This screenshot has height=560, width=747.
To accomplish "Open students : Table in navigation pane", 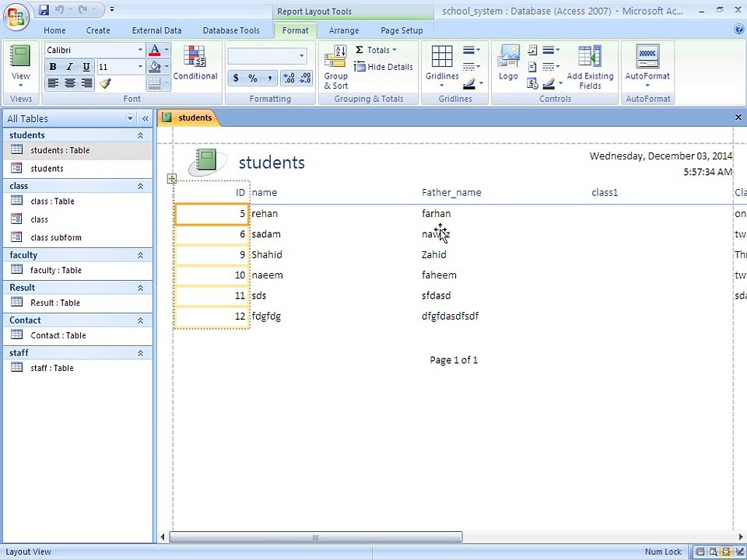I will [78, 150].
